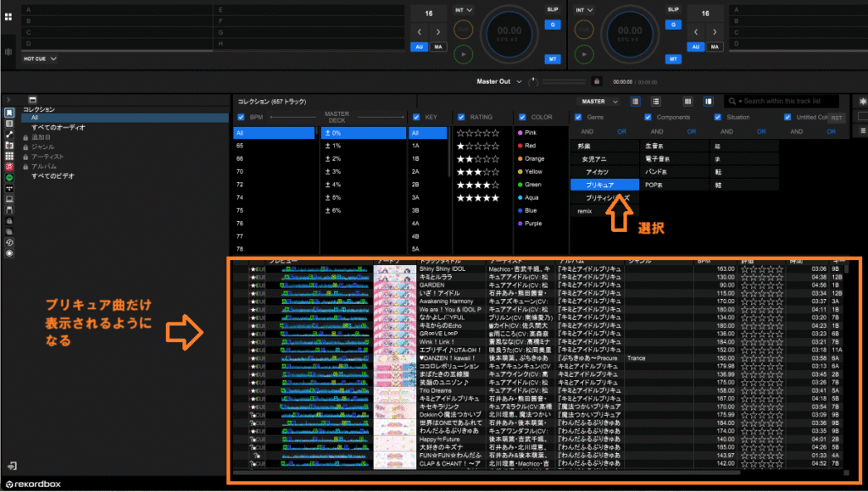
Task: Open the HOT CUE dropdown
Action: coord(40,58)
